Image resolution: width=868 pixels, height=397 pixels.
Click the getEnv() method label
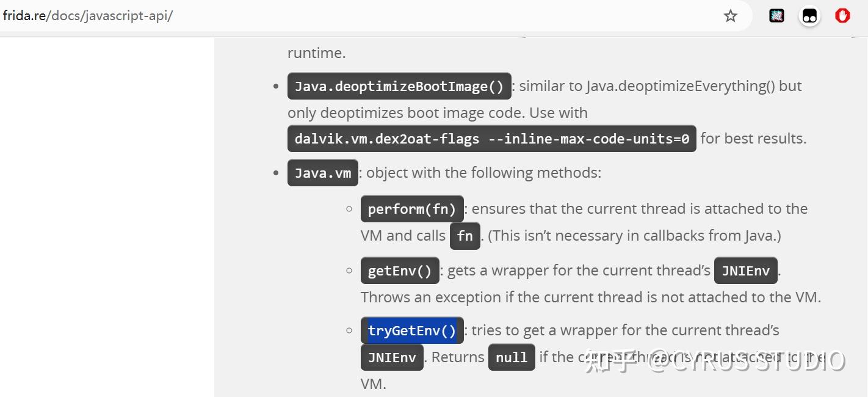tap(400, 271)
